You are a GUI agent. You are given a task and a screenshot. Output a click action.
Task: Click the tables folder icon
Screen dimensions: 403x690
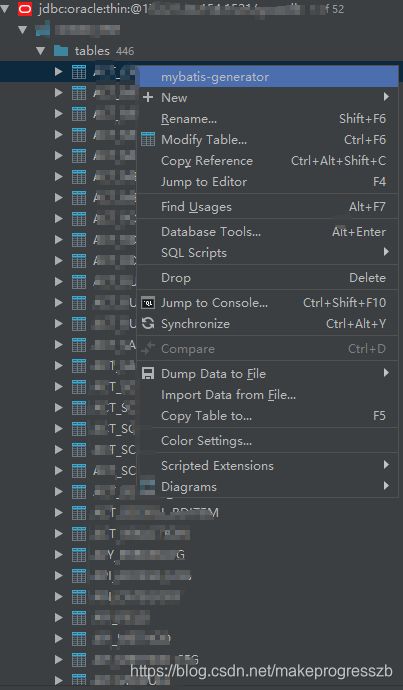coord(61,51)
